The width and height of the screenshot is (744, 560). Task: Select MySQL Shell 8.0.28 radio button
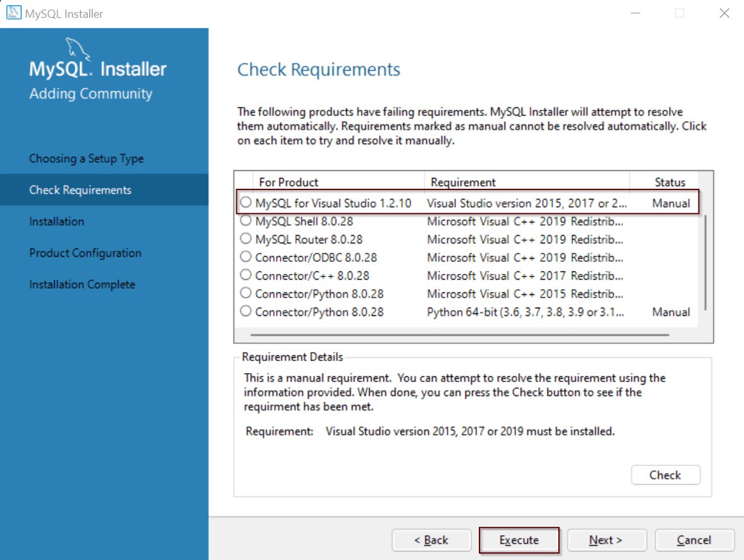[x=245, y=221]
